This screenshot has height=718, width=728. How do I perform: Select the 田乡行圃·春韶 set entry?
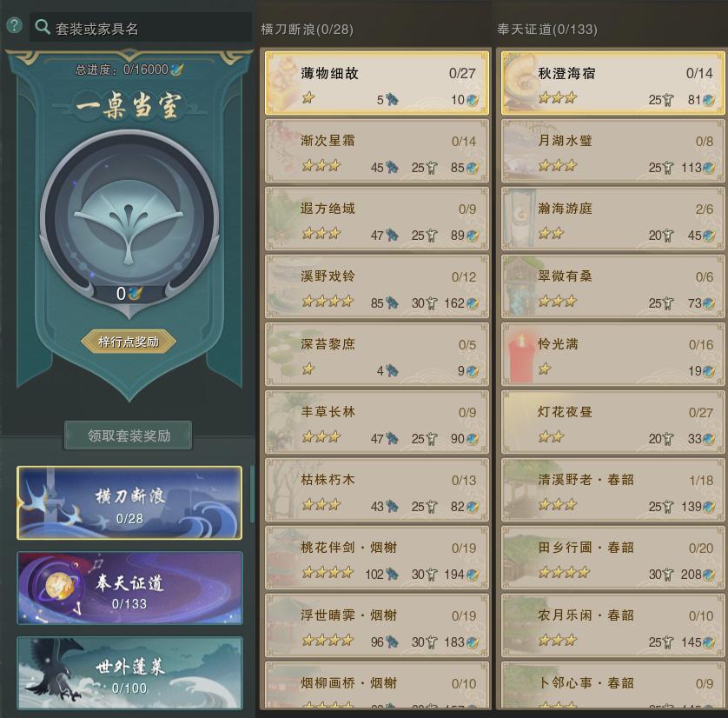coord(612,558)
